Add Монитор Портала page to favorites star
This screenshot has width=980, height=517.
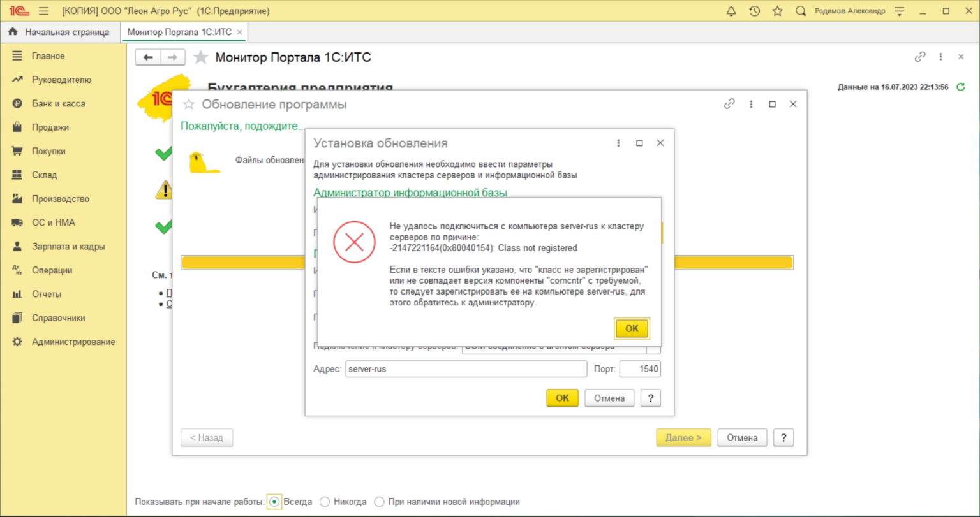coord(200,57)
